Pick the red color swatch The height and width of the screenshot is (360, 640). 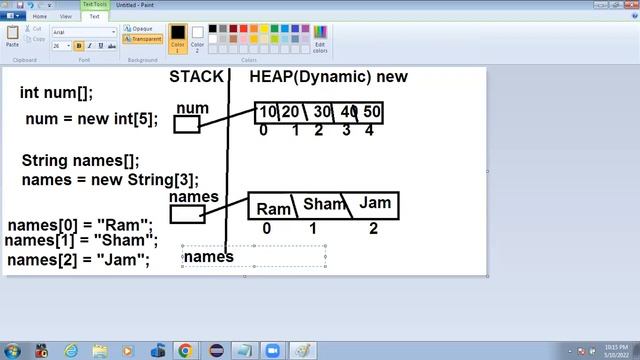(x=244, y=28)
